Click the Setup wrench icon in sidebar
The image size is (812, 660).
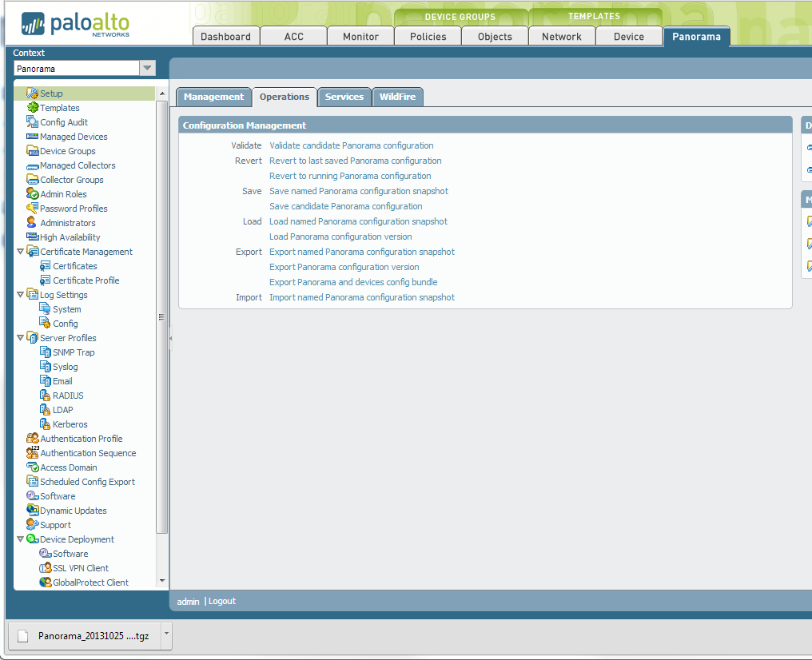click(32, 93)
